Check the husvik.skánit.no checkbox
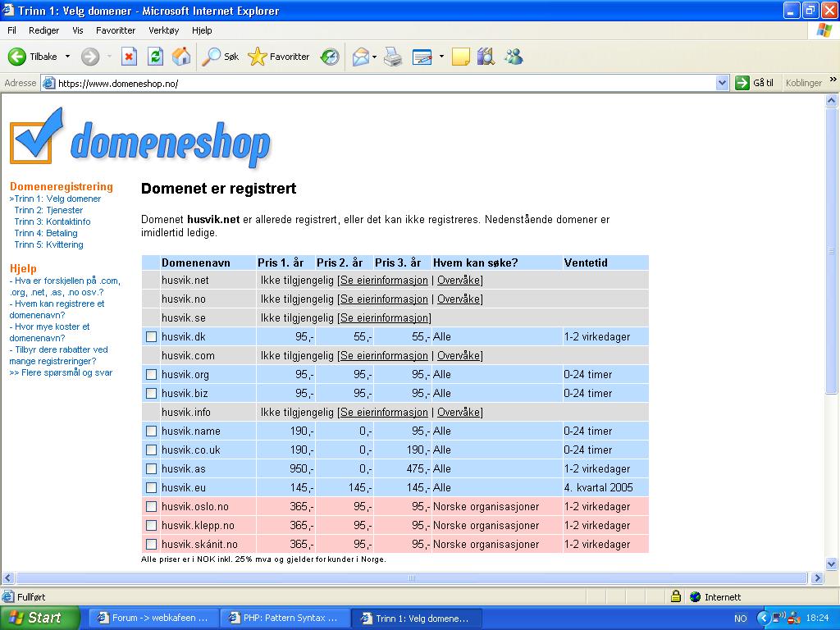This screenshot has width=840, height=630. 152,545
